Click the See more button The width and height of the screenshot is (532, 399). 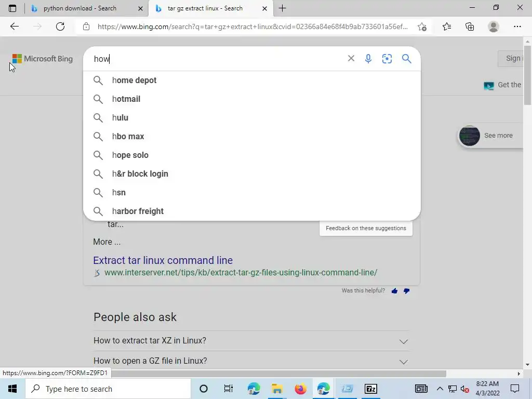point(490,136)
